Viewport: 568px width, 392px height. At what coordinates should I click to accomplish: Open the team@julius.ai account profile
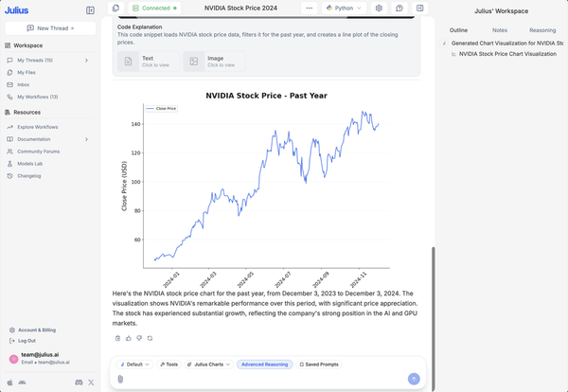click(x=39, y=358)
